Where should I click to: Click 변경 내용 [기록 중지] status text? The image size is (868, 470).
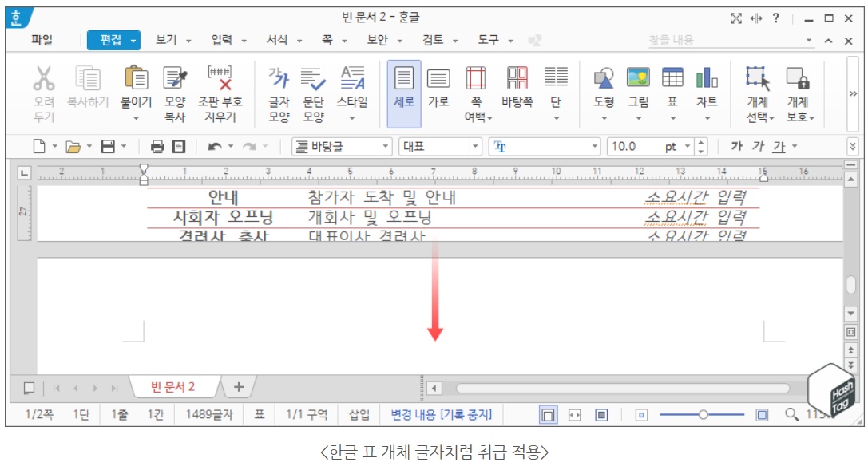pos(442,414)
